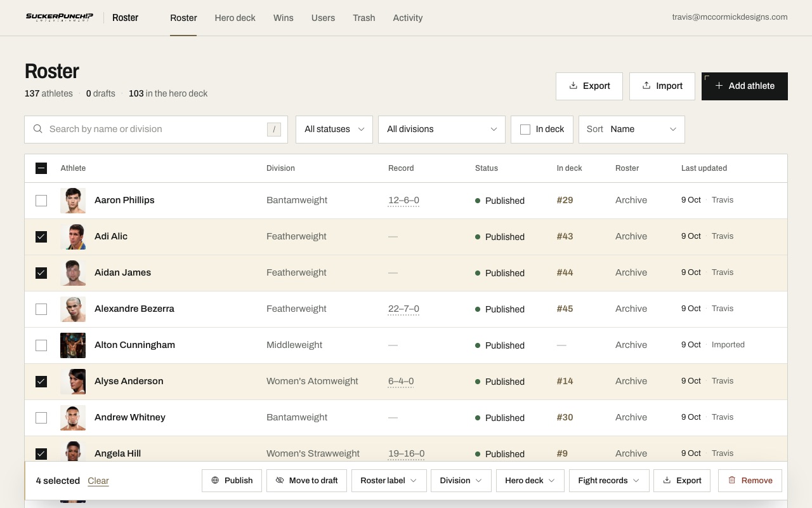
Task: Click the crossed-eye icon on Move to draft
Action: pyautogui.click(x=280, y=480)
